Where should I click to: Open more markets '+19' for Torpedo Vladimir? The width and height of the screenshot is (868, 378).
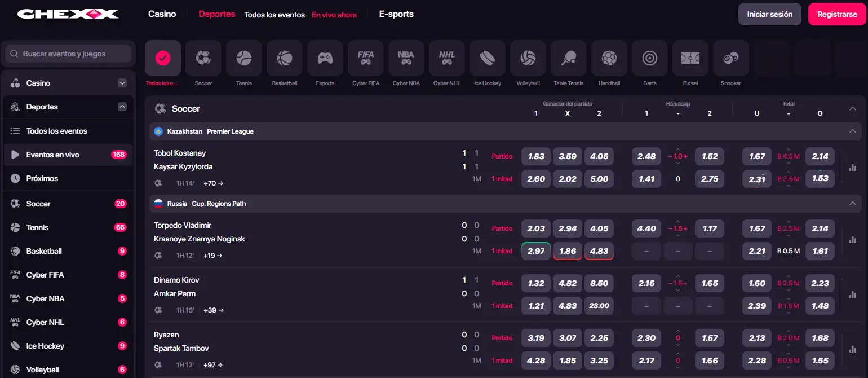(x=213, y=256)
